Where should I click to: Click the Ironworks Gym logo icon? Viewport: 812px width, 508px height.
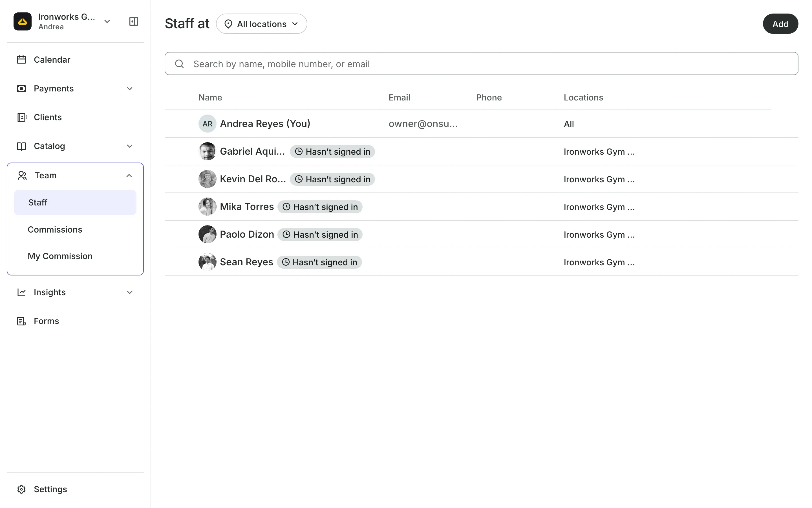point(23,21)
